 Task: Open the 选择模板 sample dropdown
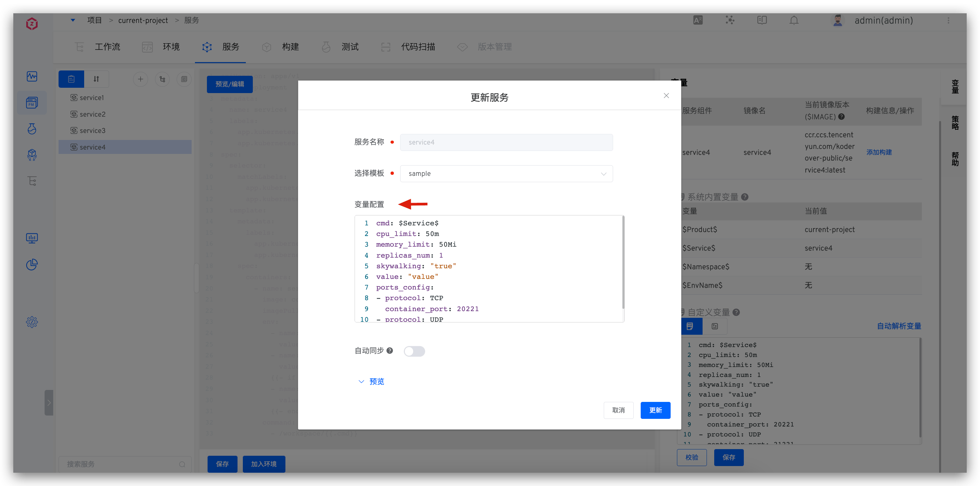coord(506,174)
